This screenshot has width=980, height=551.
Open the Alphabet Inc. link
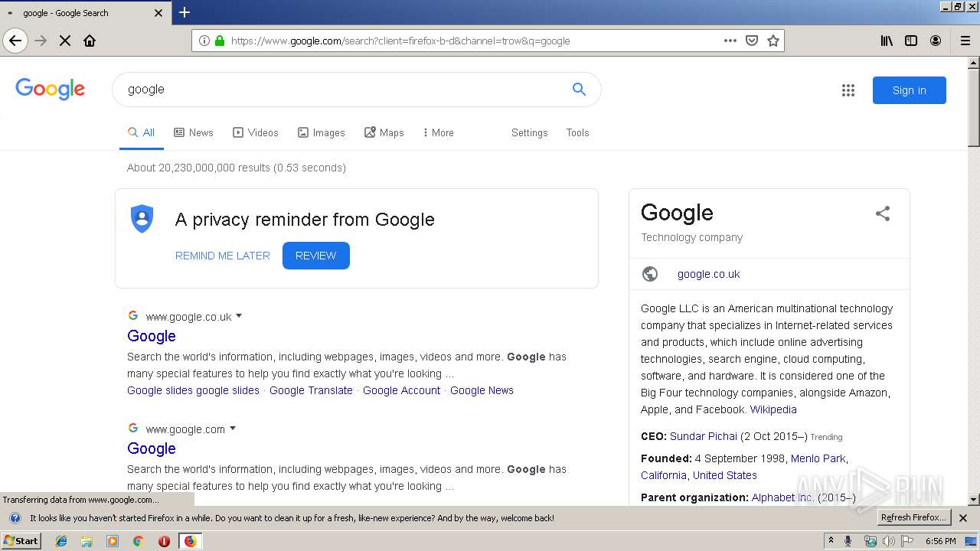tap(782, 497)
